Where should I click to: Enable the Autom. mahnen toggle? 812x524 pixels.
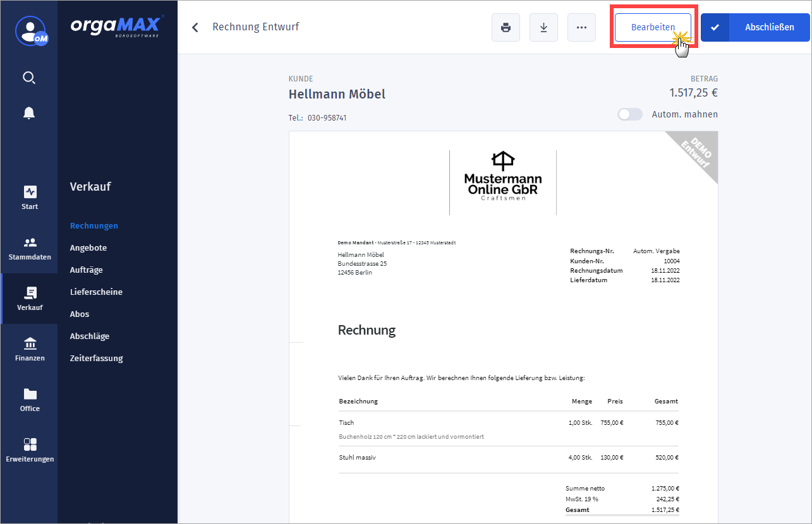[630, 114]
